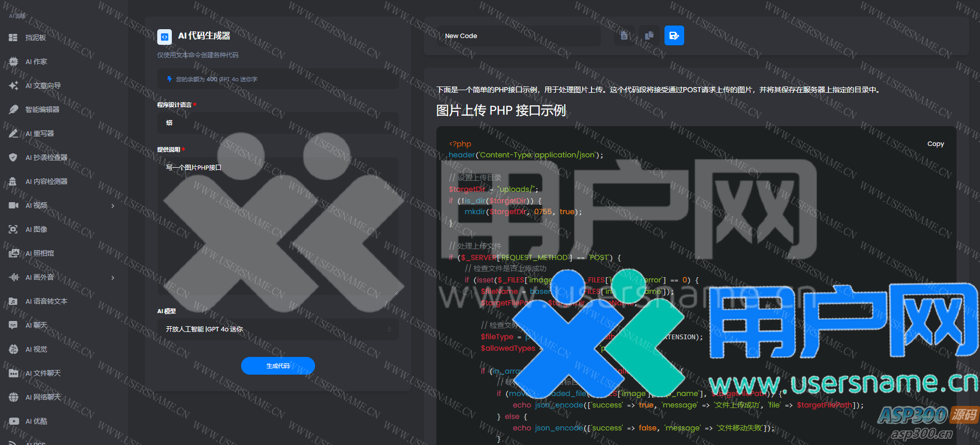The height and width of the screenshot is (445, 980).
Task: Select AI 视觉 brain icon
Action: click(x=14, y=349)
